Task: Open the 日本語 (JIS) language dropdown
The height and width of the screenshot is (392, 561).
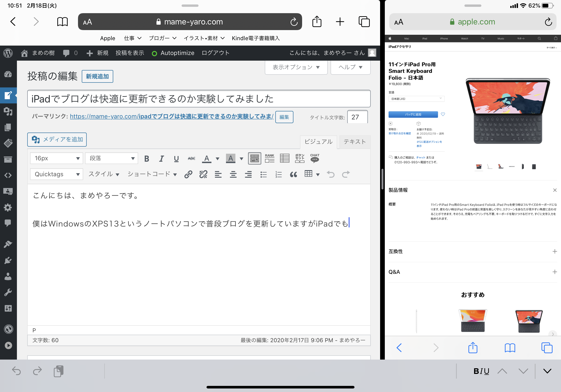Action: (x=416, y=99)
